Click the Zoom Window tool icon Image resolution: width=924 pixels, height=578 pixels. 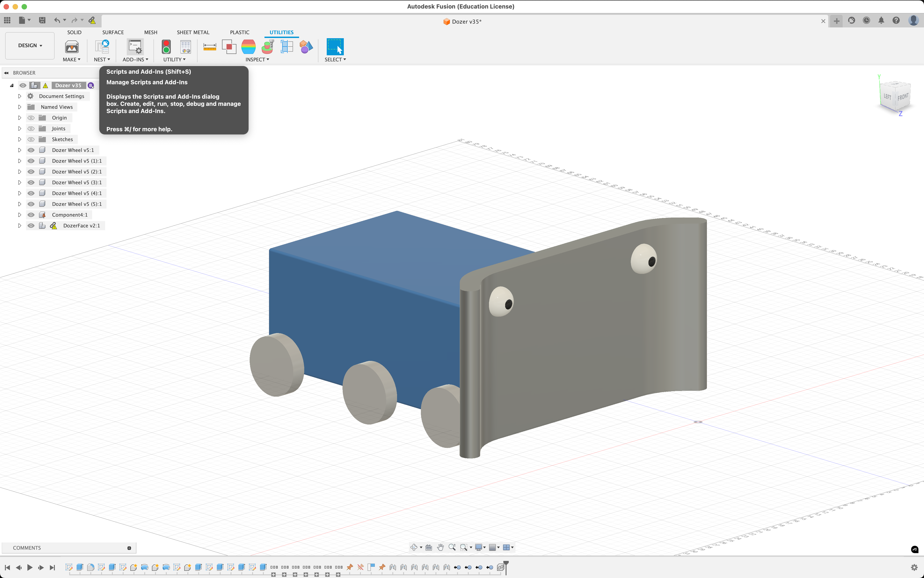pyautogui.click(x=464, y=547)
